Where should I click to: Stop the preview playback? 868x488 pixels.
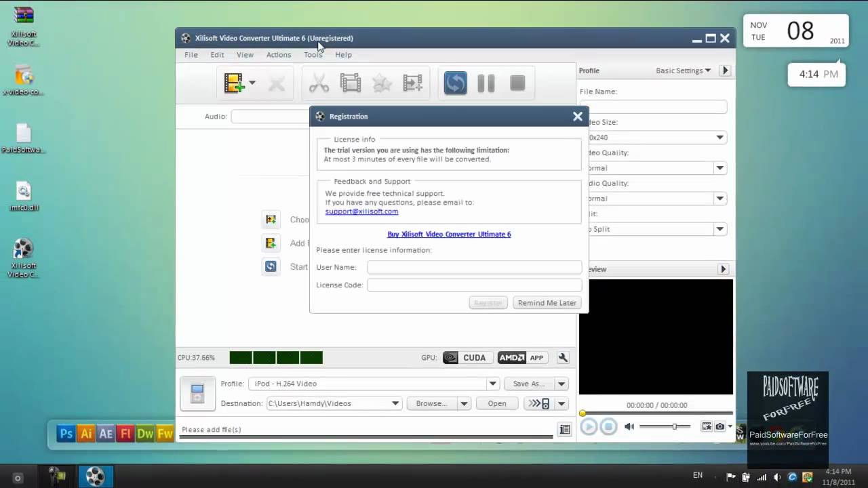click(609, 426)
